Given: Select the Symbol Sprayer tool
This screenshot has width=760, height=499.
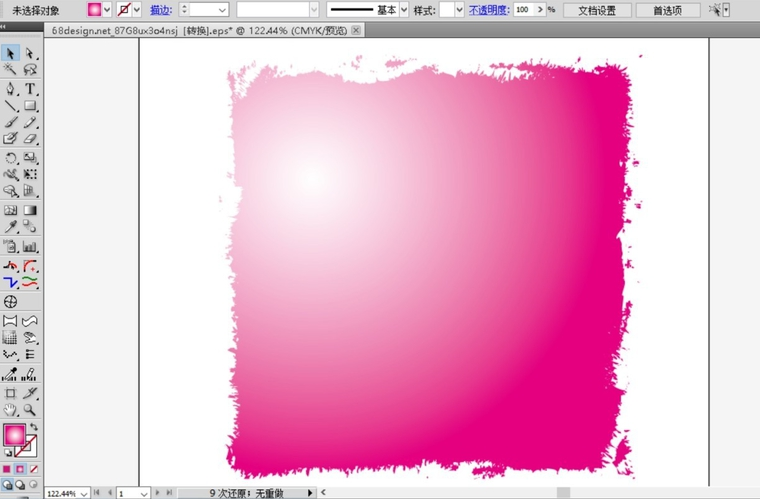Looking at the screenshot, I should [10, 246].
